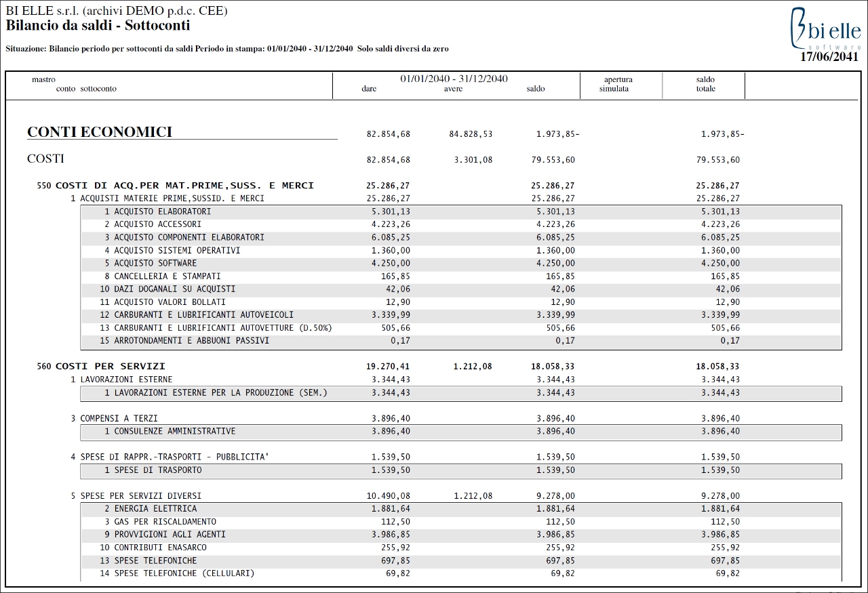Click the 'avere' column header
This screenshot has width=868, height=593.
pos(453,89)
